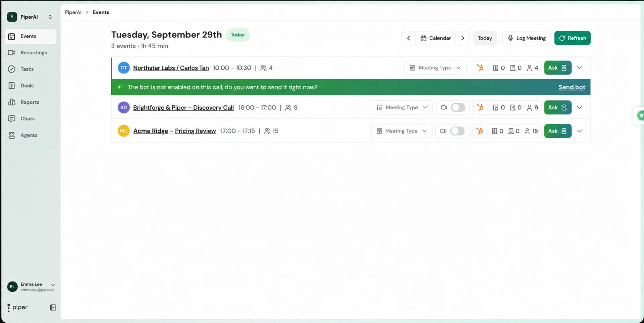Open Brightforge & Piper – Discovery Call
The image size is (644, 323).
pyautogui.click(x=183, y=108)
